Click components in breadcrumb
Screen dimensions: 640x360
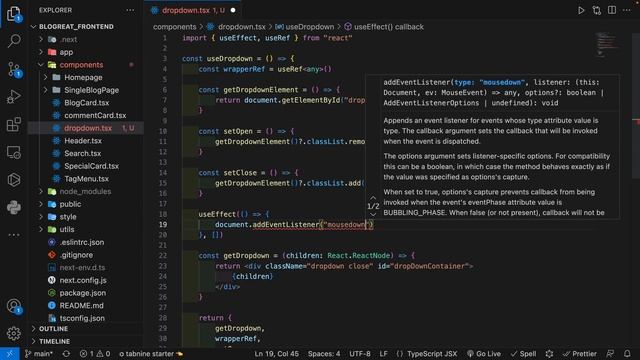point(175,27)
